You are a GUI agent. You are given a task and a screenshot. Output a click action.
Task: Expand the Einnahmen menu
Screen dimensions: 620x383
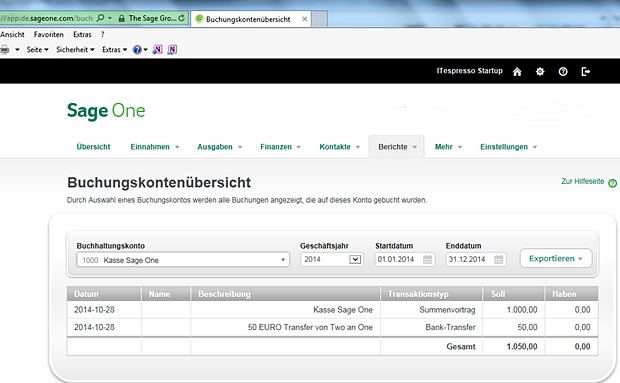(155, 147)
